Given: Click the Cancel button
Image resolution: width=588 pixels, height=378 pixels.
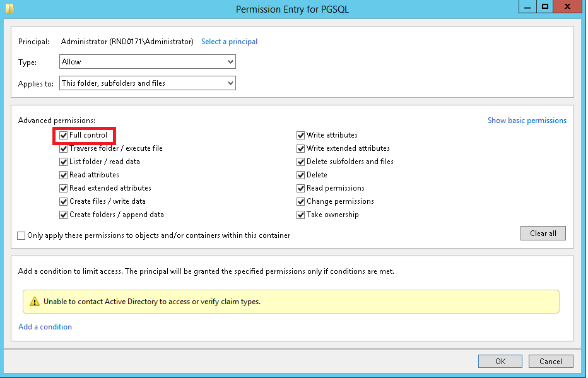Looking at the screenshot, I should click(x=550, y=362).
